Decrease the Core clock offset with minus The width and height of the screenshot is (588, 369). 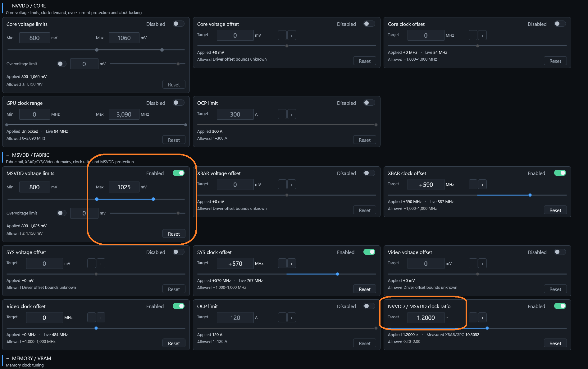pos(473,35)
